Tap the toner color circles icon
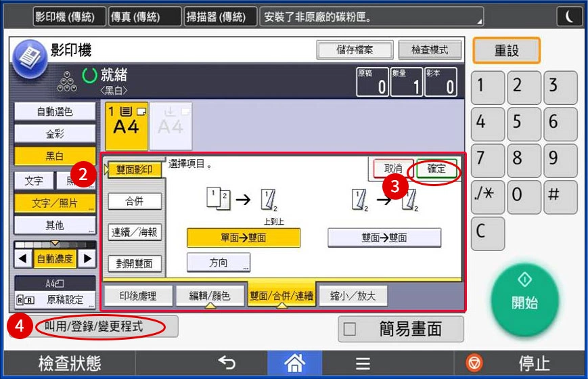The image size is (588, 379). pos(67,82)
